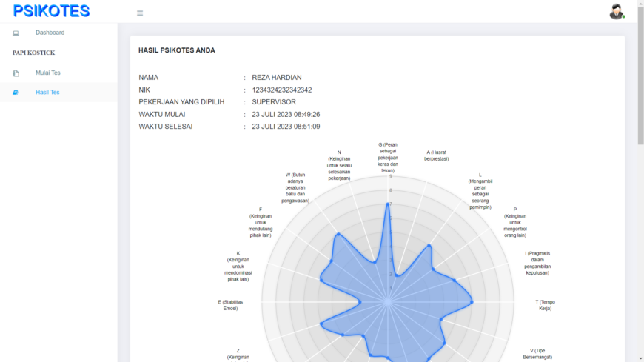Toggle the hamburger sidebar menu icon
Screen dimensions: 644x362
(x=140, y=13)
